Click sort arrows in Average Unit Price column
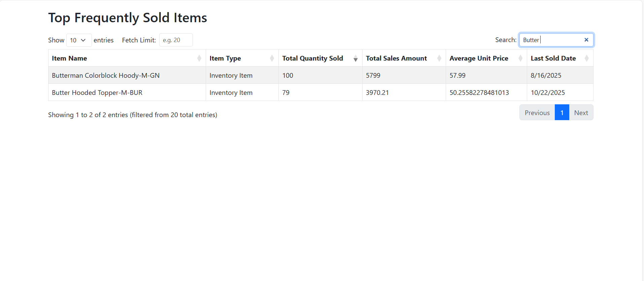This screenshot has width=644, height=281. tap(520, 58)
